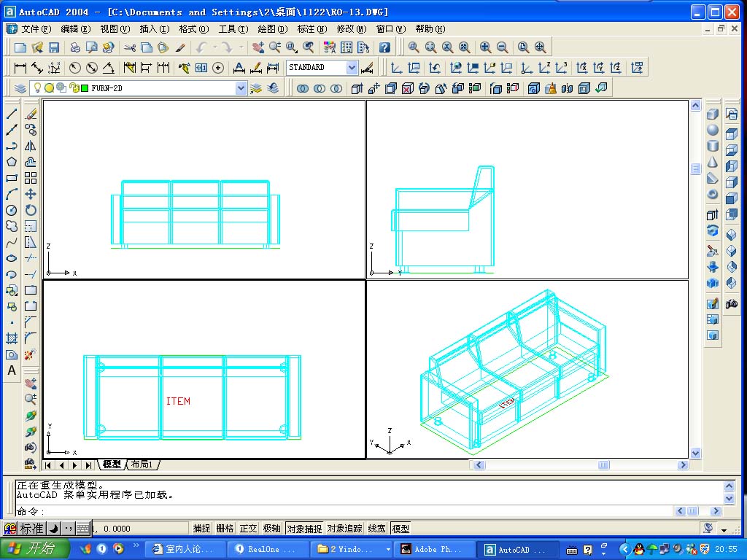Switch to the 模型 model tab
Image resolution: width=747 pixels, height=560 pixels.
pos(112,464)
